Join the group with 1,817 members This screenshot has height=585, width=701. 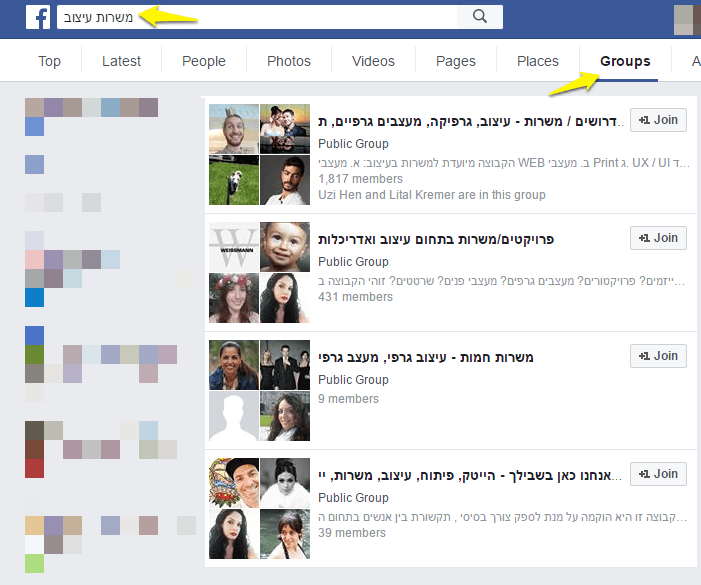tap(658, 120)
